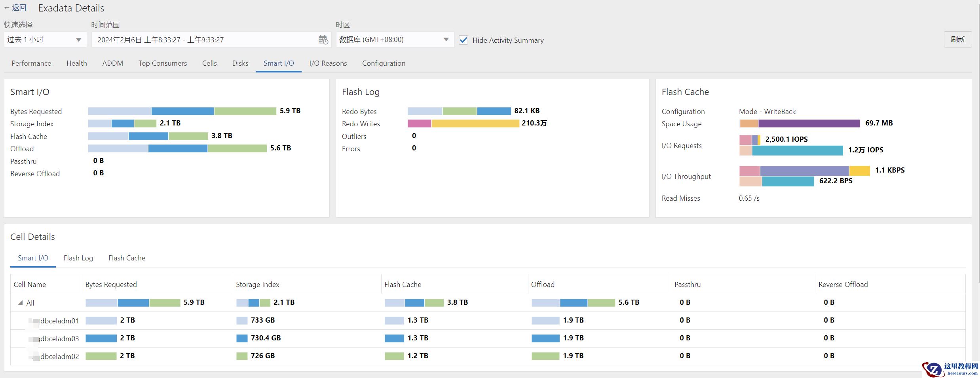Screen dimensions: 980x378
Task: Uncheck the Hide Activity Summary checkbox
Action: pos(463,40)
